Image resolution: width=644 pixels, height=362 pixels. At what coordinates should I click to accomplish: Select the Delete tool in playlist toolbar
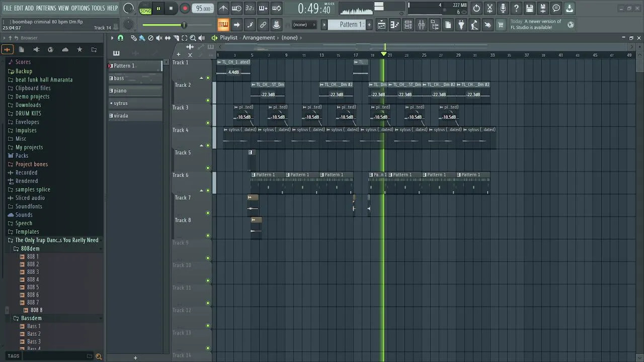150,38
